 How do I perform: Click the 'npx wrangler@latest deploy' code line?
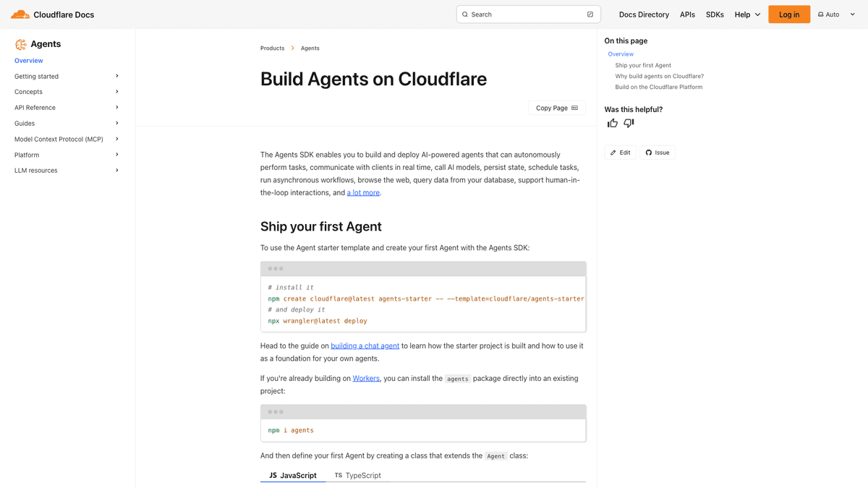click(x=318, y=321)
